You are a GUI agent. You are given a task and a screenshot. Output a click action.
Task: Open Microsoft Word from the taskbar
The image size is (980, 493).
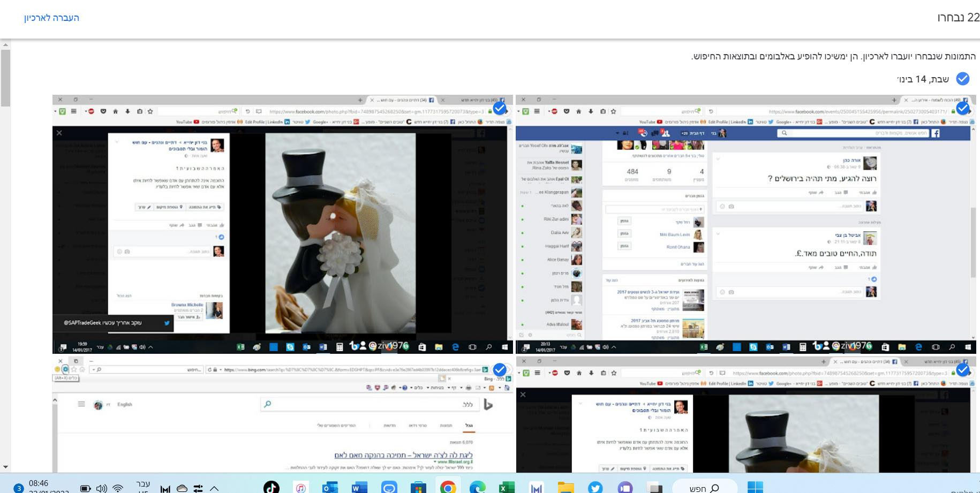click(359, 487)
